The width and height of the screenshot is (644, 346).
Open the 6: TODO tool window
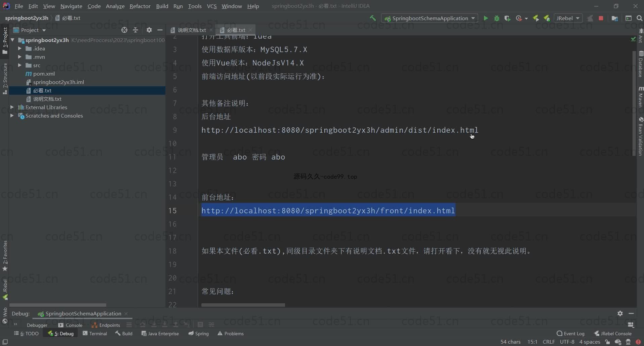pyautogui.click(x=27, y=334)
